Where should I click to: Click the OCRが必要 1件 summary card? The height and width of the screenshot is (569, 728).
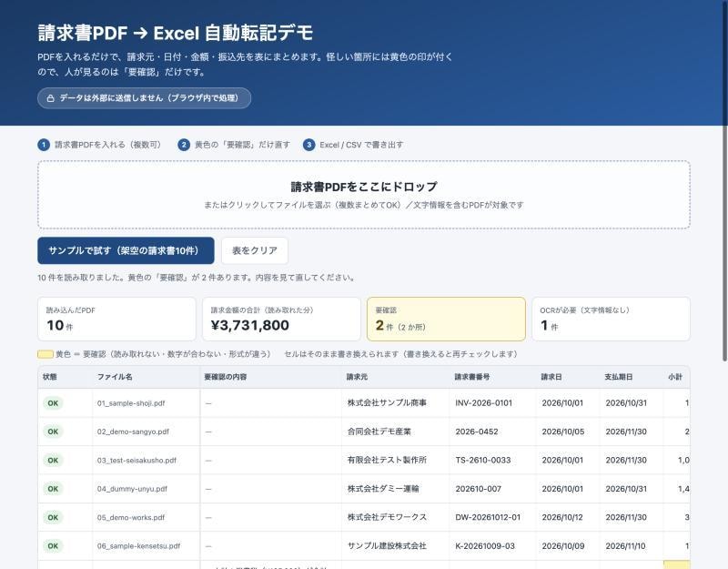[611, 320]
